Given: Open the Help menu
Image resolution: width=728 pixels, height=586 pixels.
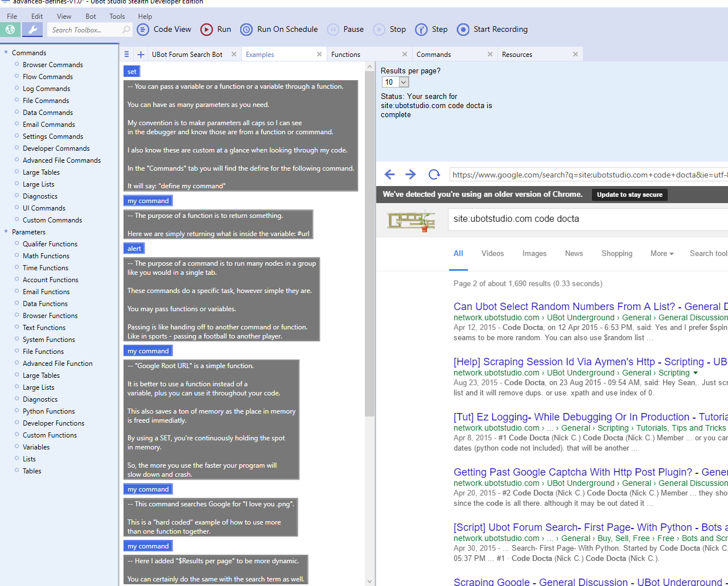Looking at the screenshot, I should (x=145, y=16).
